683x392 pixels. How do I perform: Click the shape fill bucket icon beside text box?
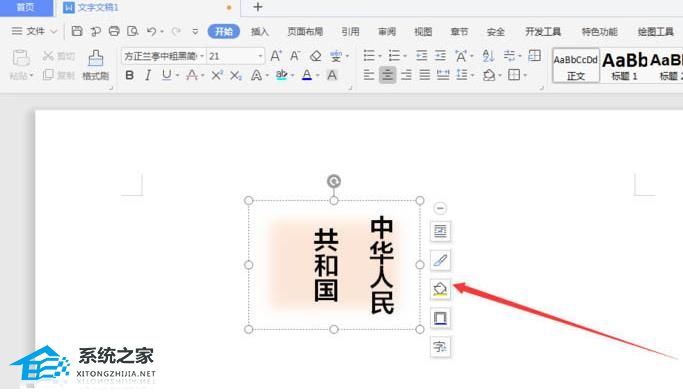click(x=440, y=289)
